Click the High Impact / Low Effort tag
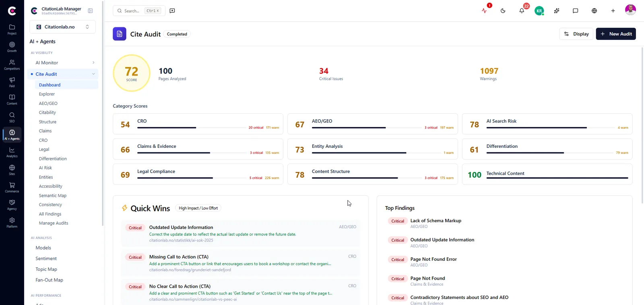Image resolution: width=644 pixels, height=305 pixels. [198, 208]
